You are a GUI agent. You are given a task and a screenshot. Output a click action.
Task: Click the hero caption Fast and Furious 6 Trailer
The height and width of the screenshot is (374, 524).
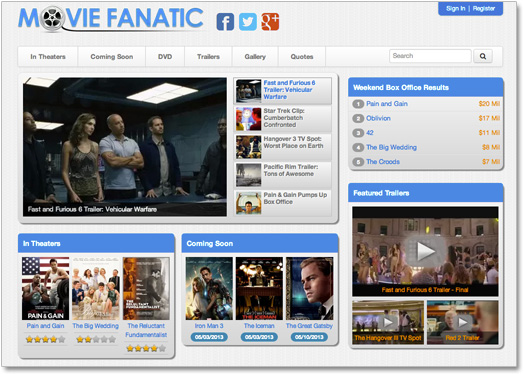tap(92, 209)
